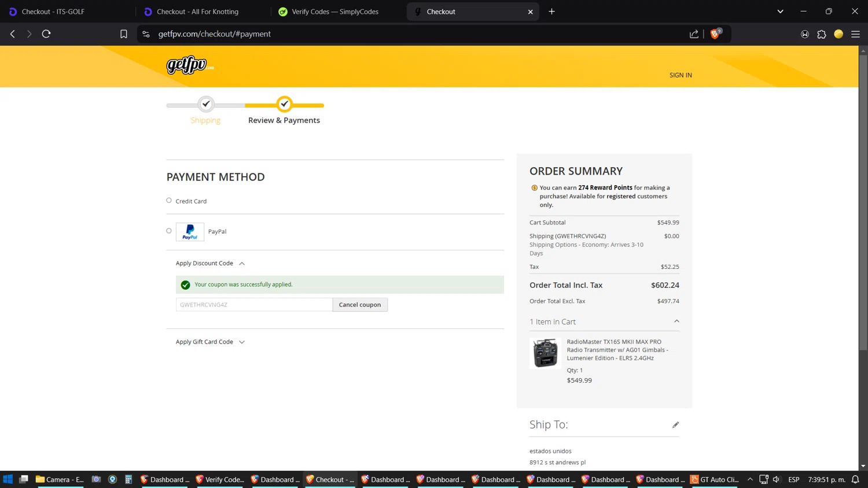
Task: Select the Credit Card payment option
Action: tap(169, 201)
